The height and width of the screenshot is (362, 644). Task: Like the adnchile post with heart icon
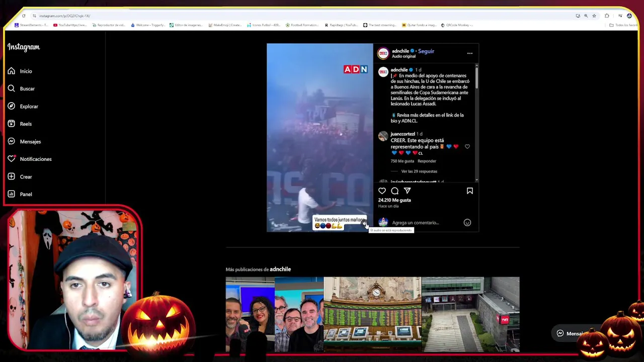coord(382,191)
